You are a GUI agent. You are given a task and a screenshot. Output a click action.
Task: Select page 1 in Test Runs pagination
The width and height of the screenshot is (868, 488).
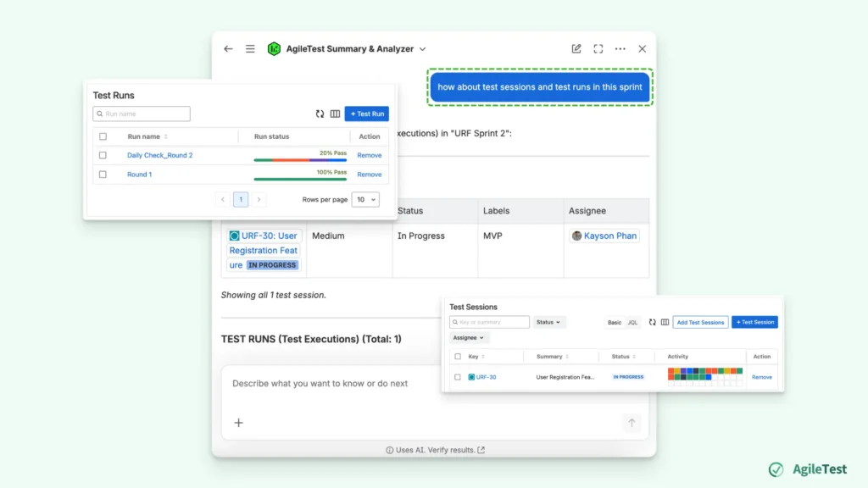(x=241, y=199)
